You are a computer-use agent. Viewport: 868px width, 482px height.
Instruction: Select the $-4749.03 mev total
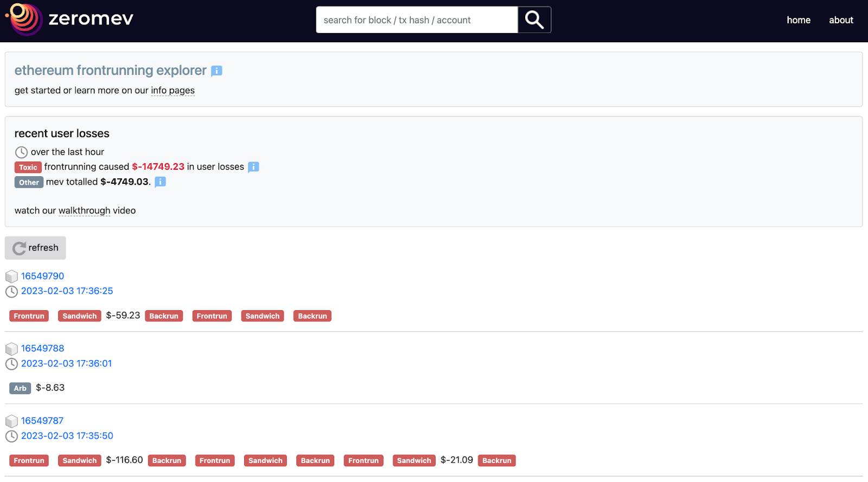(125, 182)
